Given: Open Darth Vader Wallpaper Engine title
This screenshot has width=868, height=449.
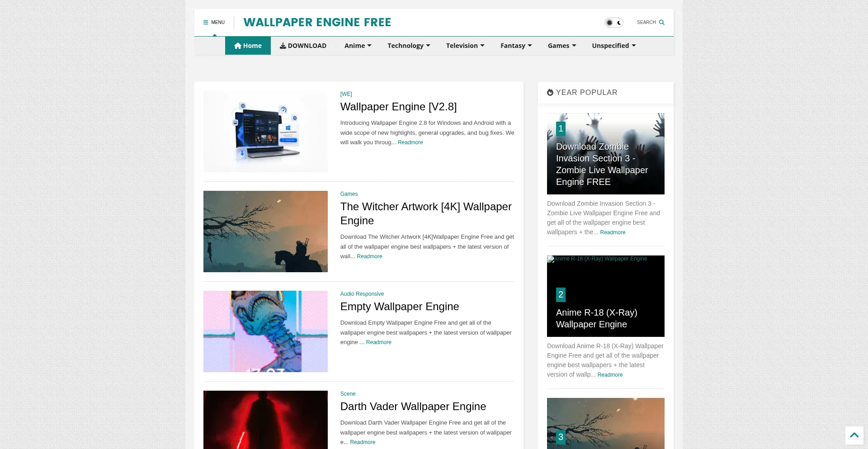Looking at the screenshot, I should (x=413, y=406).
